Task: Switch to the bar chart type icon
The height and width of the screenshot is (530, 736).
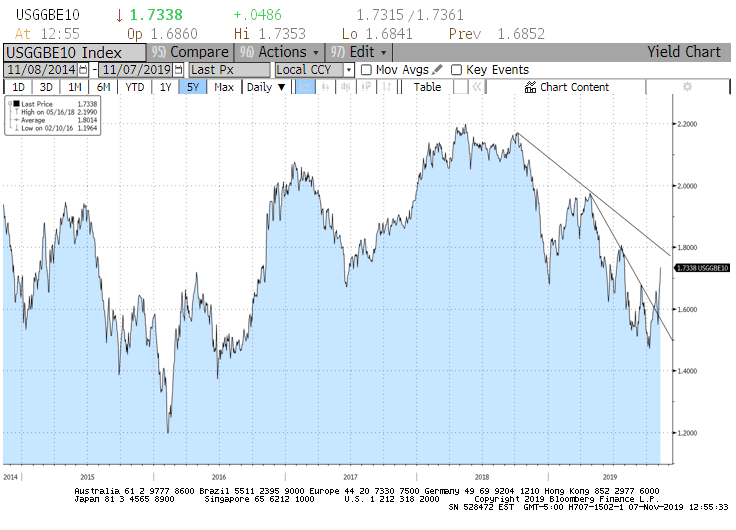Action: point(326,87)
